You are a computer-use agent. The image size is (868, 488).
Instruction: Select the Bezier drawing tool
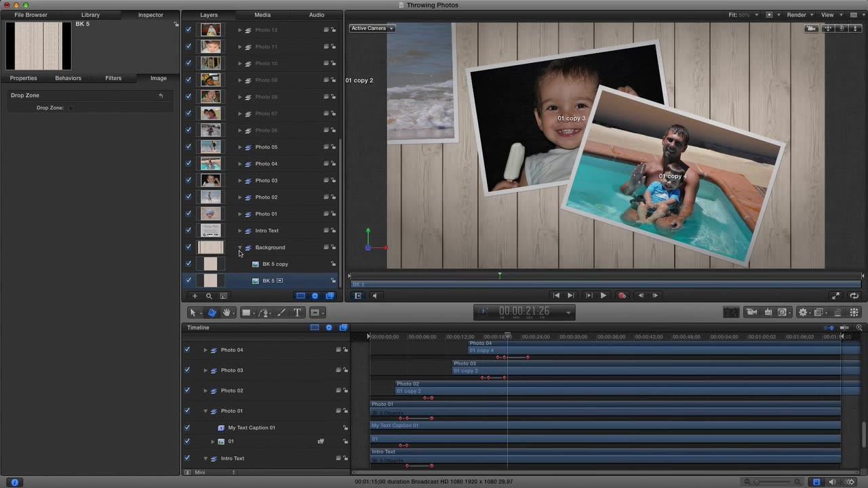tap(264, 312)
